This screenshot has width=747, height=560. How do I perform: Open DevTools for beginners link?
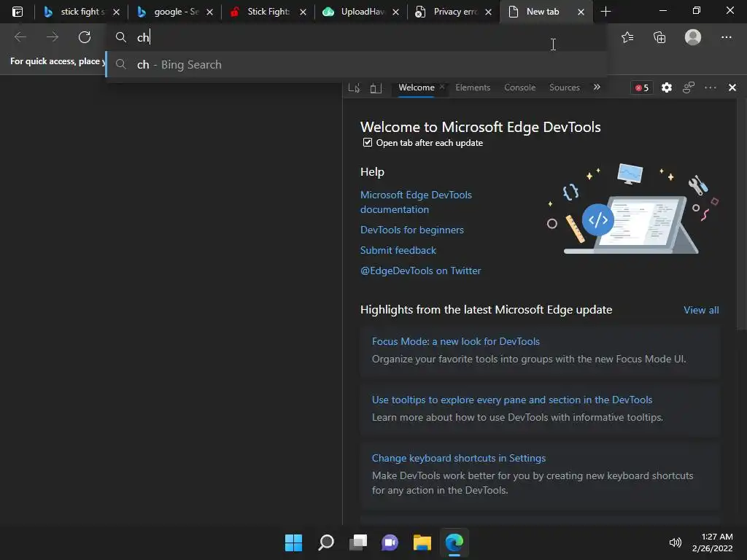(412, 230)
